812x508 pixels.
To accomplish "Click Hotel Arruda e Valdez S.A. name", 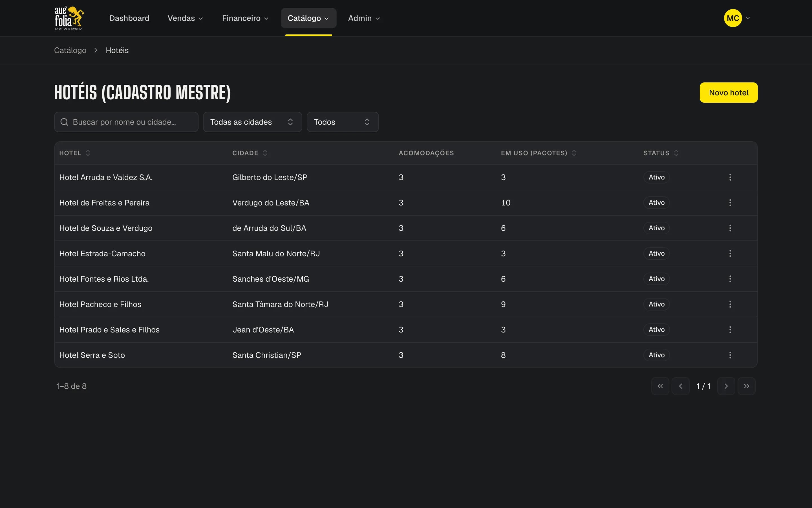I will pos(106,178).
